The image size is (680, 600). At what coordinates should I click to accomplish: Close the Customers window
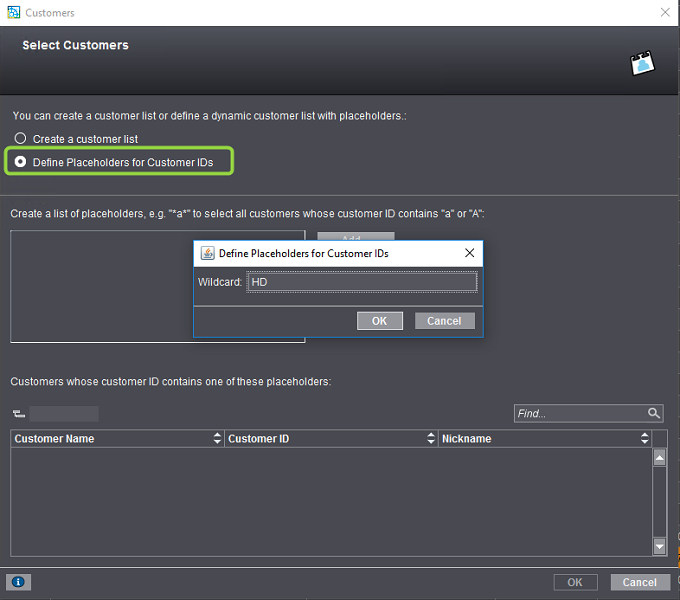coord(665,12)
